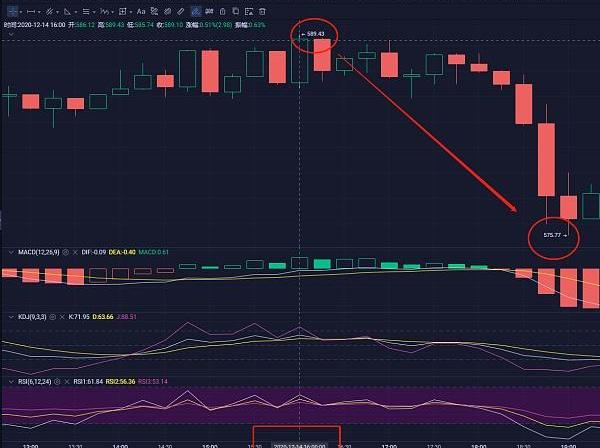Open dropdown arrow beside triangle tool
Viewport: 600px width, 448px height.
coord(76,12)
